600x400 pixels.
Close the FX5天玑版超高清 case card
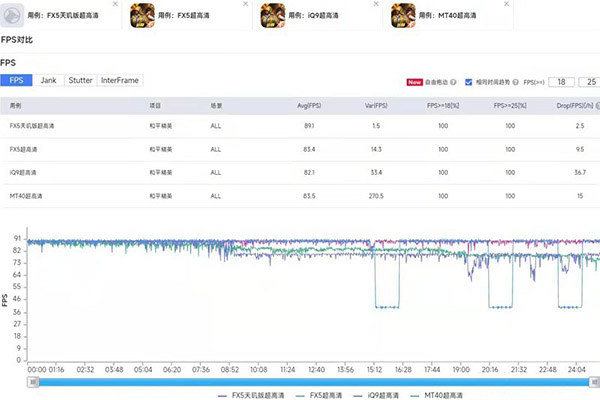click(x=114, y=5)
